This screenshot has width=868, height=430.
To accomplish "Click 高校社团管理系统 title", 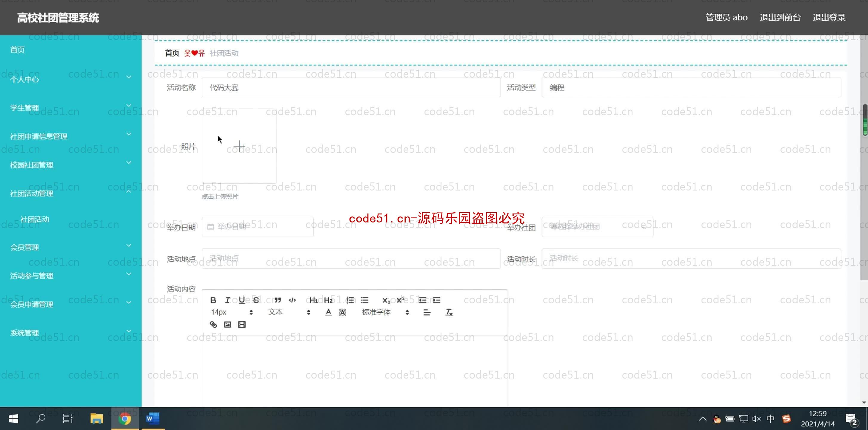I will (58, 18).
